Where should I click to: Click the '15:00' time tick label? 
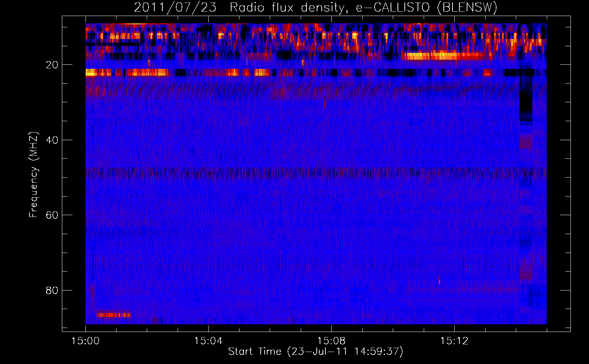[x=86, y=341]
